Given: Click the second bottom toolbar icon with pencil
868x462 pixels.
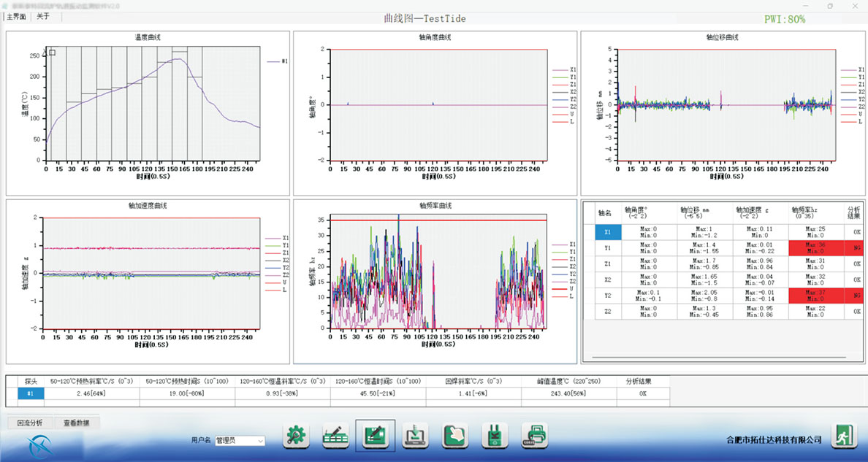Looking at the screenshot, I should pyautogui.click(x=335, y=436).
